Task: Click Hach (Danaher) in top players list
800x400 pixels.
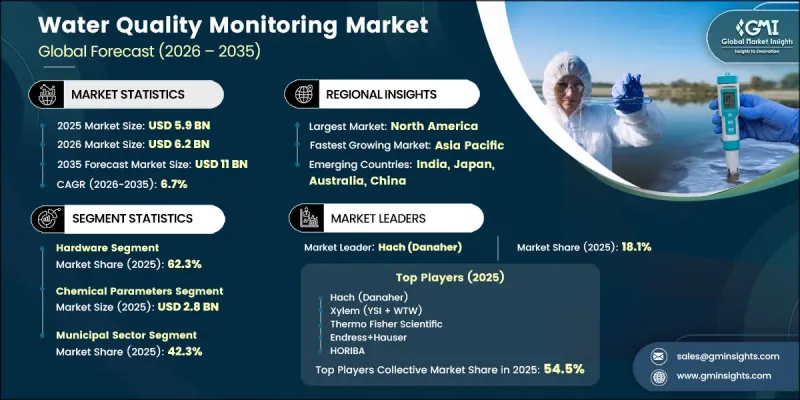Action: click(x=369, y=297)
